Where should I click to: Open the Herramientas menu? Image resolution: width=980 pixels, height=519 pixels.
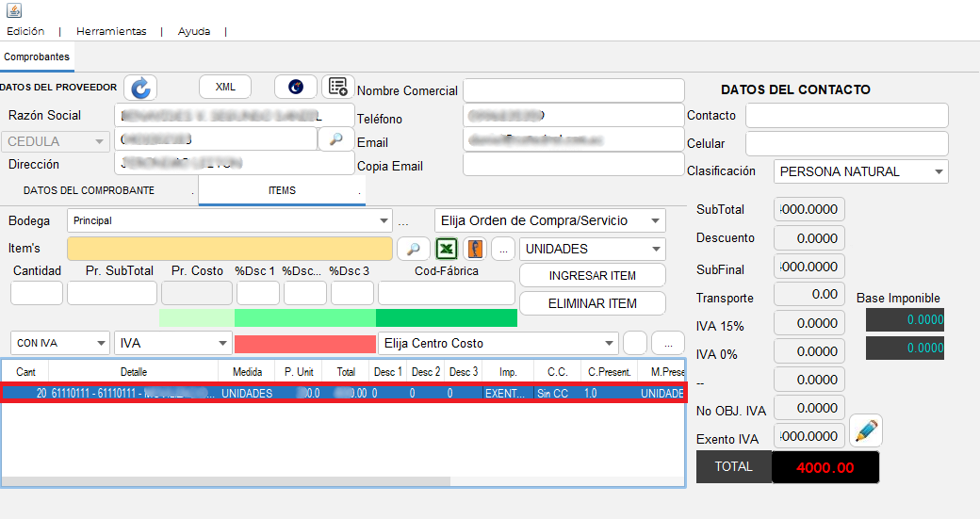click(111, 31)
